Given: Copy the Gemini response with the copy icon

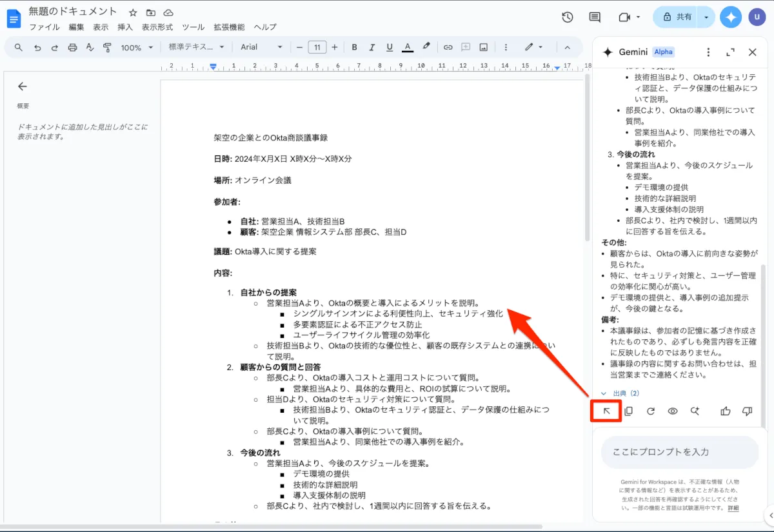Looking at the screenshot, I should [x=628, y=411].
